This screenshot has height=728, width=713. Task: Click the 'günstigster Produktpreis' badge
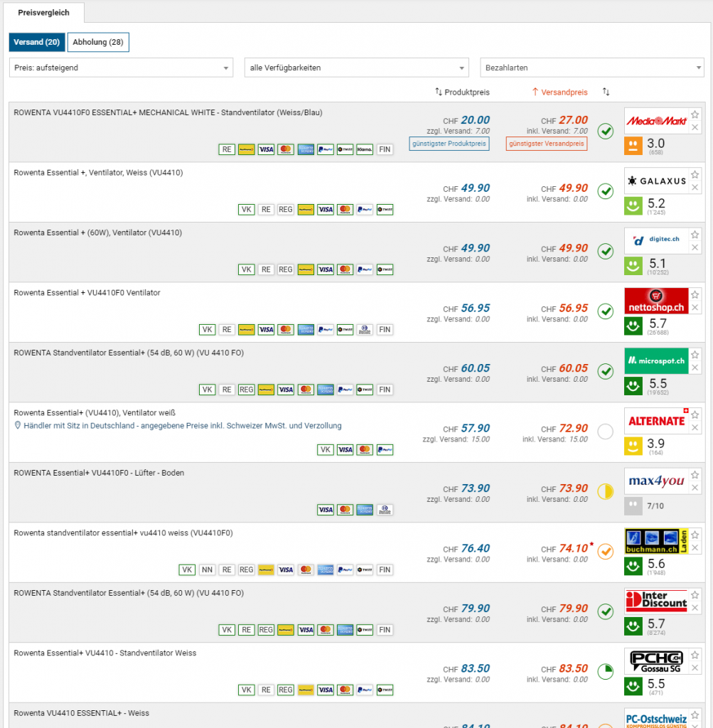(x=449, y=144)
